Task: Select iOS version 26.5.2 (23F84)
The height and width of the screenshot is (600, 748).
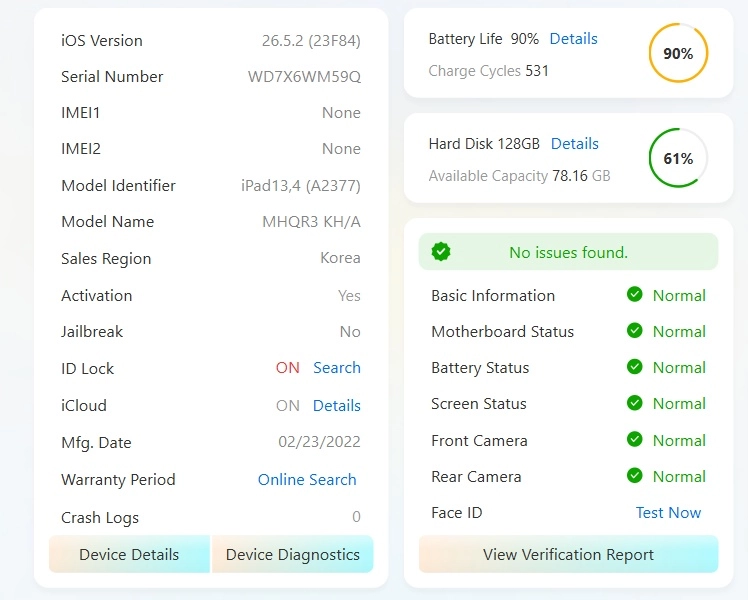Action: (x=311, y=41)
